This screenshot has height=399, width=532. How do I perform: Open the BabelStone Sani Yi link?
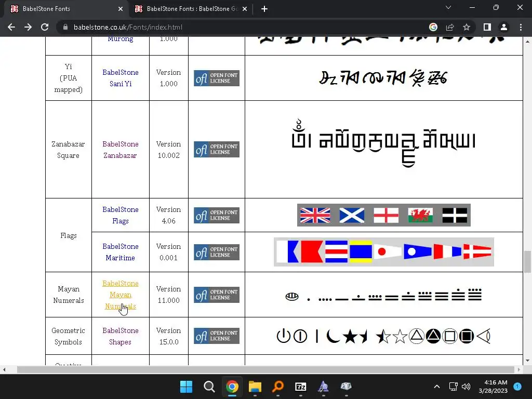pos(121,78)
